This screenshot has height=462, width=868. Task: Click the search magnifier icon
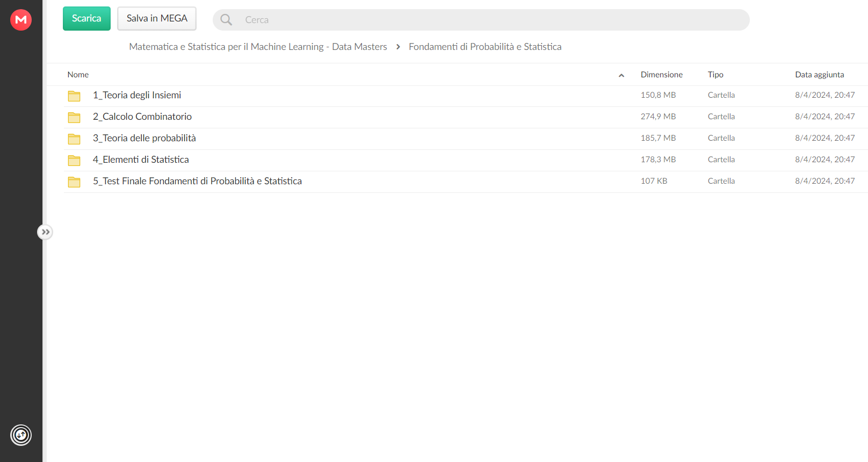[226, 20]
